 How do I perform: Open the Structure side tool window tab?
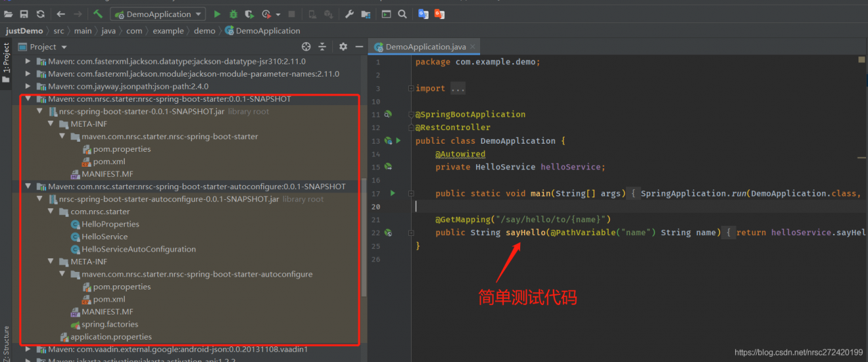[x=6, y=344]
